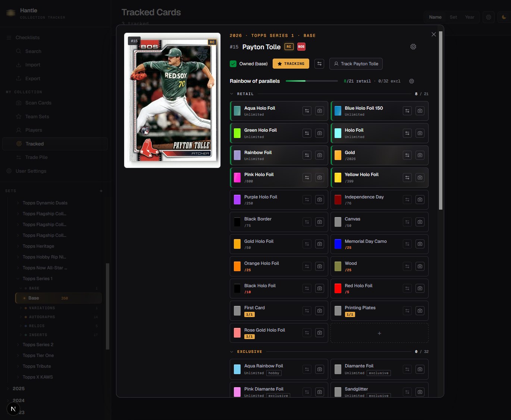Screen dimensions: 511x420
Task: Open trade swap for Aqua Holo Foil
Action: coord(307,111)
